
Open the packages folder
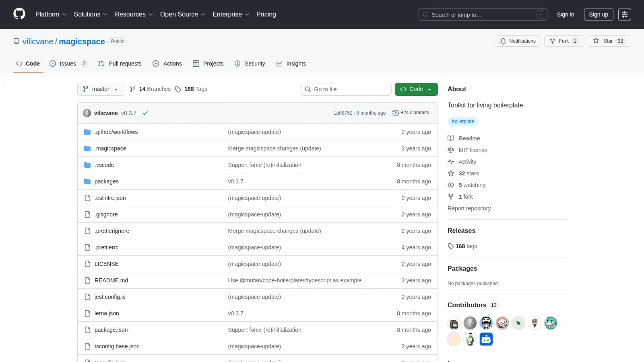pyautogui.click(x=107, y=181)
